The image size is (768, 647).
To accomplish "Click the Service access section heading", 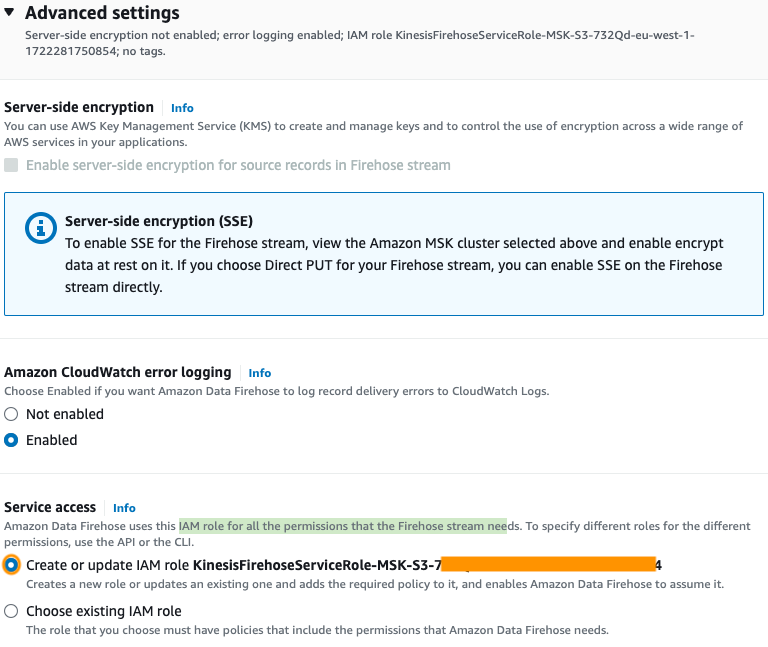I will (x=50, y=507).
